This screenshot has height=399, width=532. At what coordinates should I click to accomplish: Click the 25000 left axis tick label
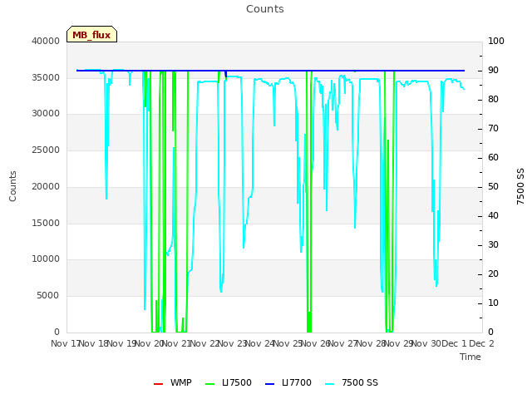pyautogui.click(x=46, y=150)
